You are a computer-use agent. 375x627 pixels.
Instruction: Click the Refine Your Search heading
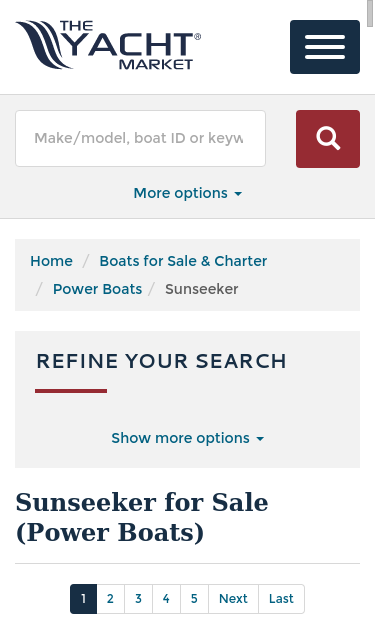162,361
